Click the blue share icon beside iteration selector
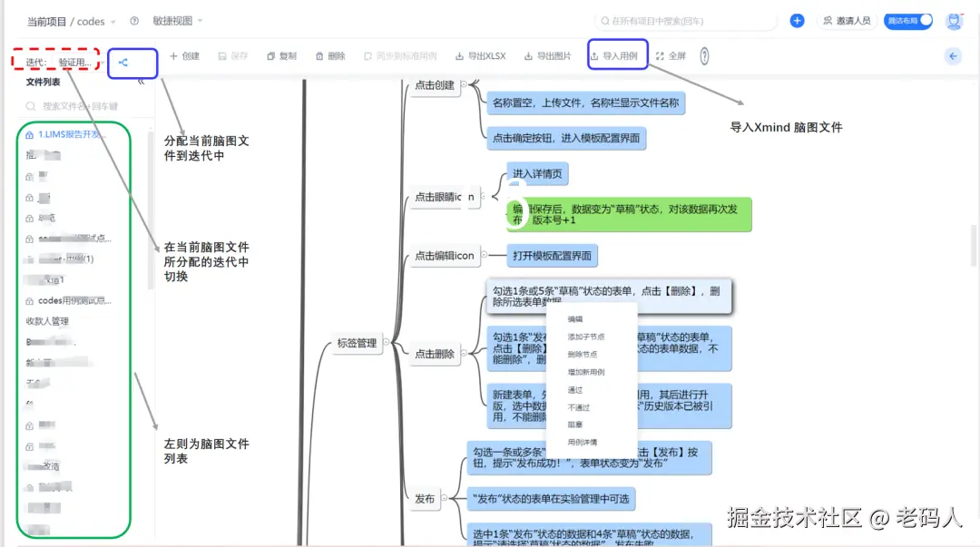Viewport: 980px width, 547px height. tap(132, 63)
